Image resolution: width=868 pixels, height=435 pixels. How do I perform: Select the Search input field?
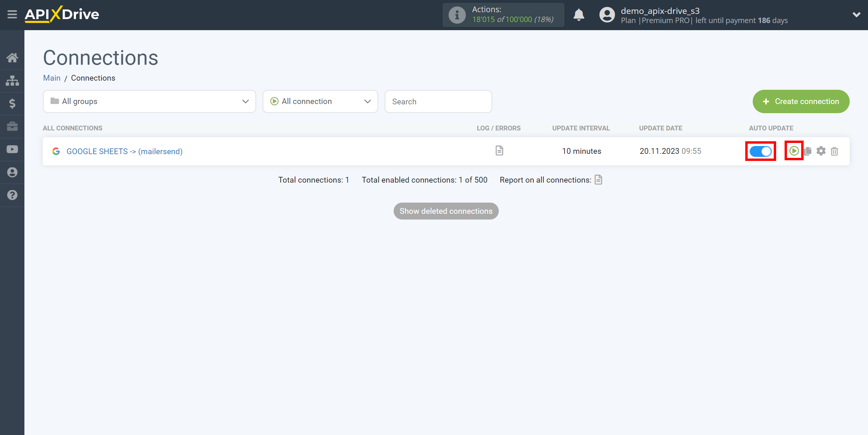click(x=438, y=101)
